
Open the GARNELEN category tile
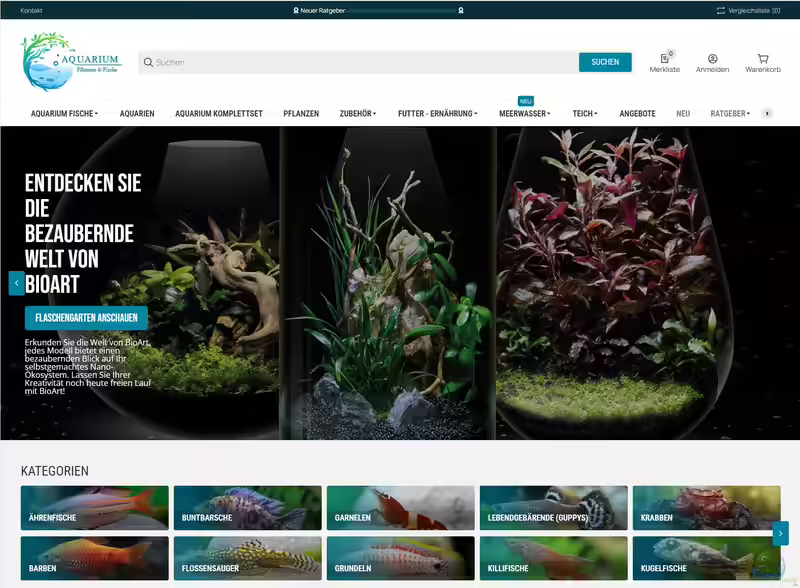(400, 508)
